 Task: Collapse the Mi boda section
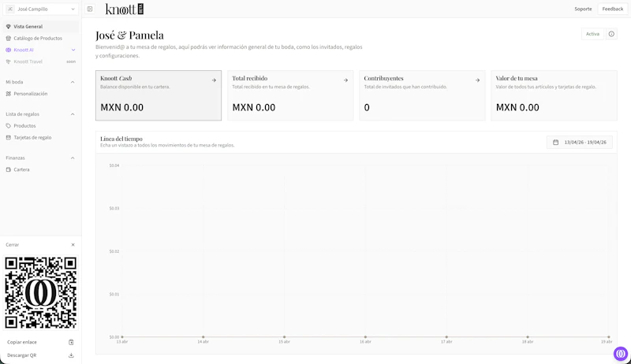pyautogui.click(x=73, y=82)
